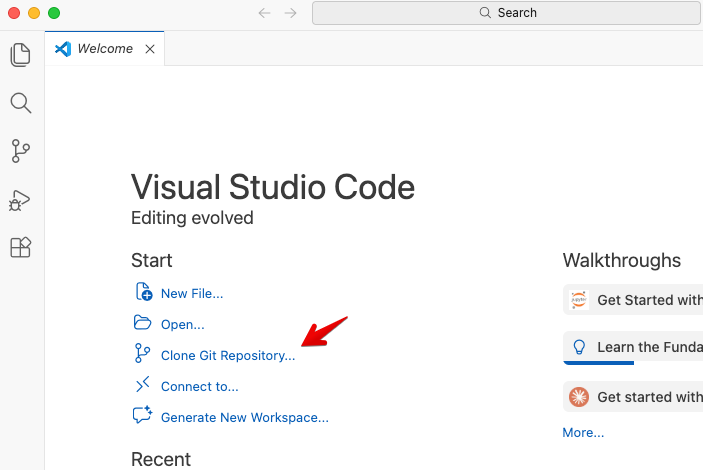Viewport: 703px width, 470px height.
Task: Click the Start section heading
Action: click(152, 261)
